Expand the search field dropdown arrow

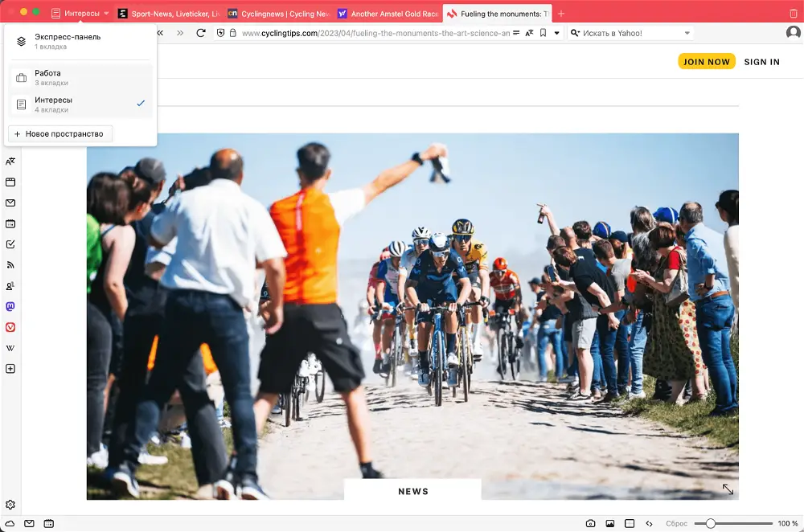tap(687, 33)
